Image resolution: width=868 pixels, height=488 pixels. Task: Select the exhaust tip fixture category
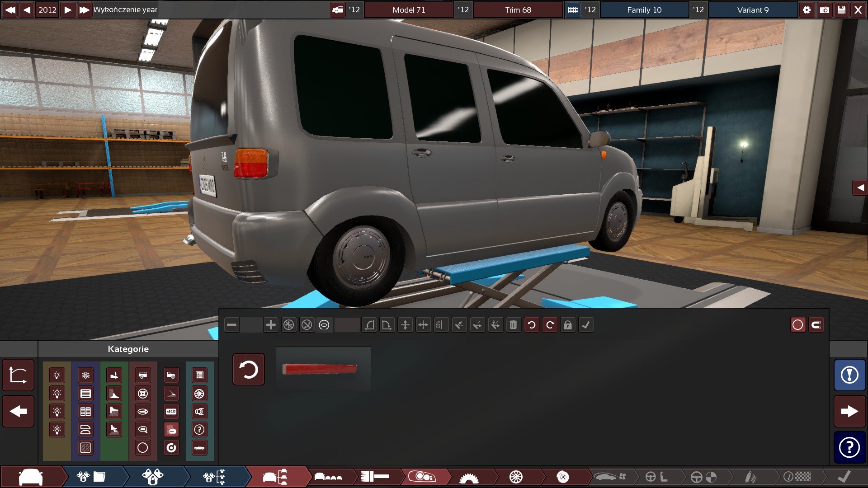pos(199,412)
